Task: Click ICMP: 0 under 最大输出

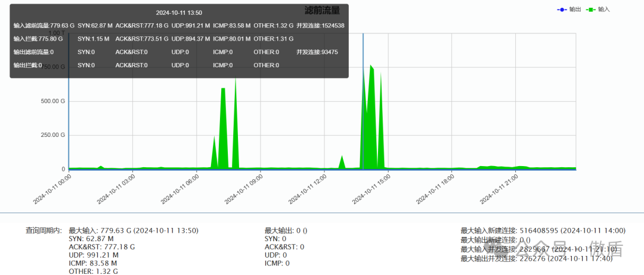Action: click(277, 263)
